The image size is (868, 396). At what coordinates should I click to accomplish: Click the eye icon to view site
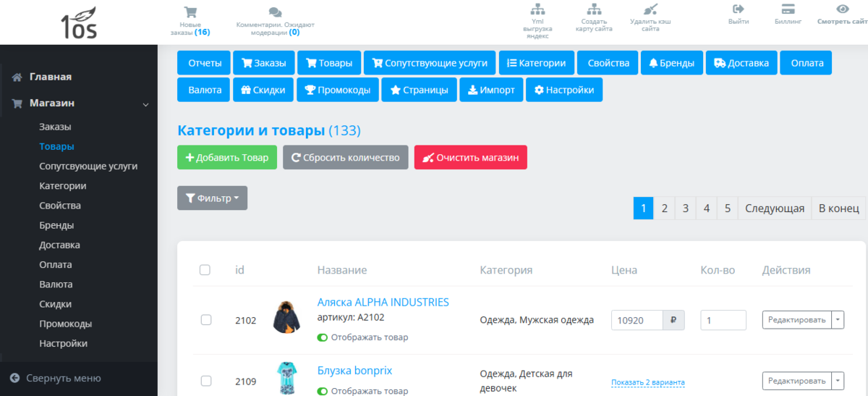[x=842, y=9]
